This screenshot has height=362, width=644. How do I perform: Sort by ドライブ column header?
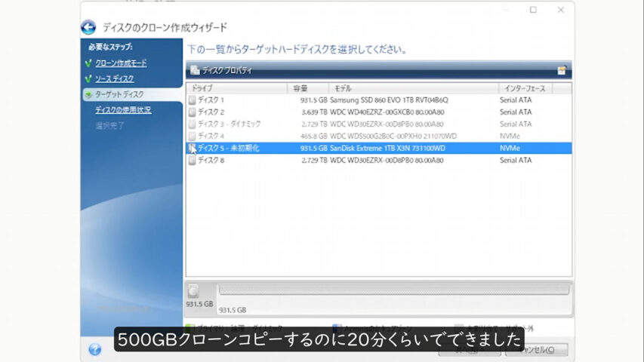pyautogui.click(x=236, y=88)
